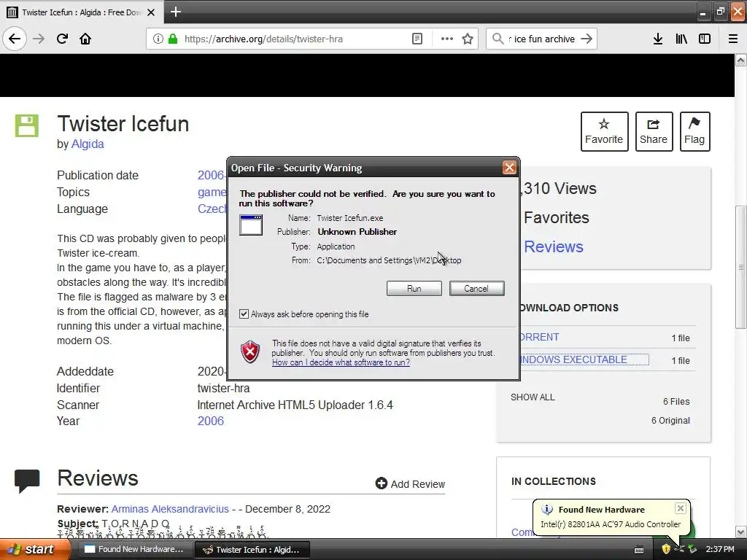Viewport: 747px width, 560px height.
Task: Open page actions three-dots menu
Action: [447, 39]
